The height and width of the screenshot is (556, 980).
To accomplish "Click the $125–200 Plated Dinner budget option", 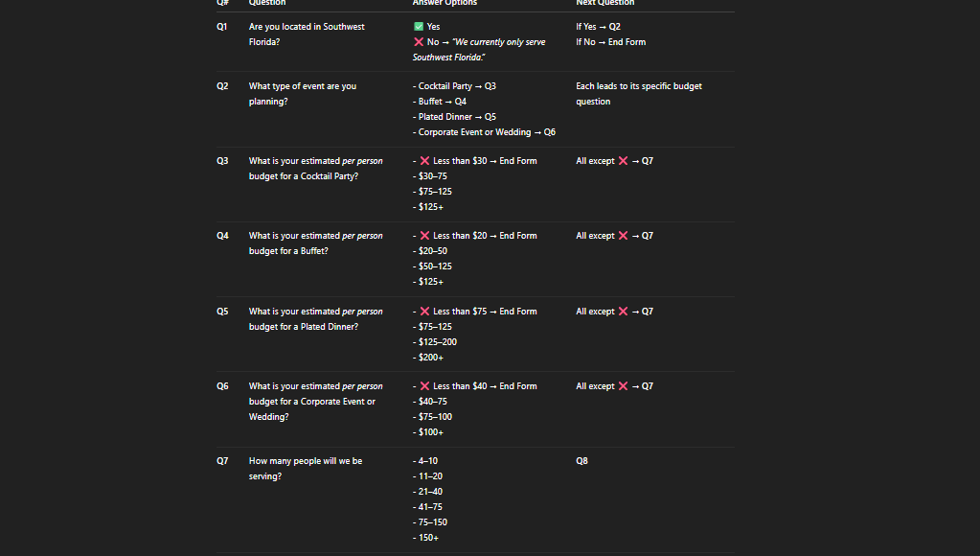I will 436,342.
